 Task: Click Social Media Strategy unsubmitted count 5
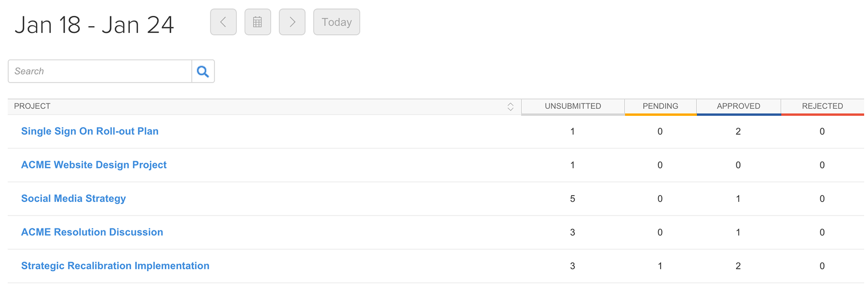click(573, 199)
